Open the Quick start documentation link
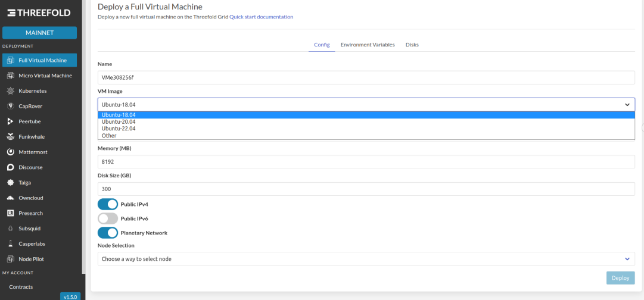 (x=261, y=17)
